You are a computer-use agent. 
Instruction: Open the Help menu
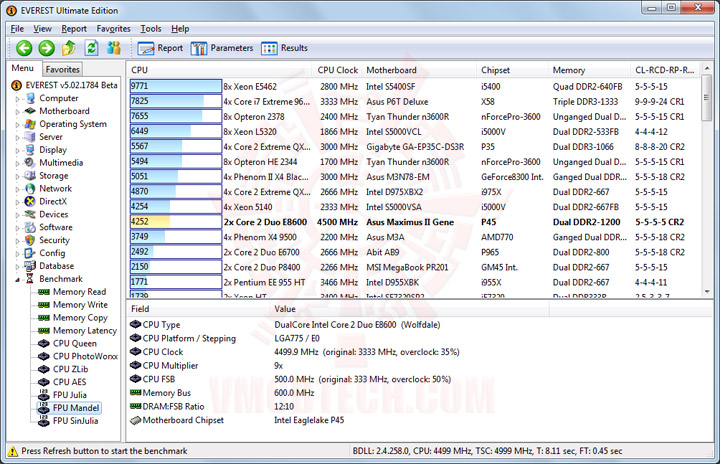[x=180, y=28]
